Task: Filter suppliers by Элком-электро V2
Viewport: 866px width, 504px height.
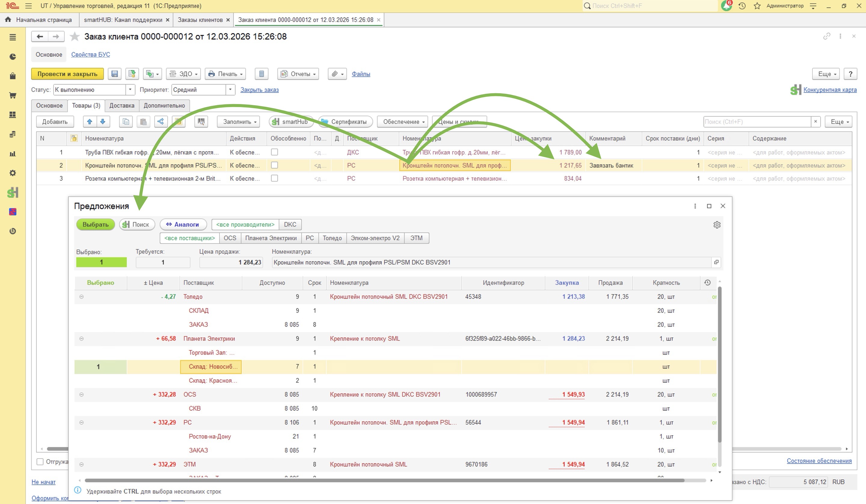Action: [x=375, y=238]
